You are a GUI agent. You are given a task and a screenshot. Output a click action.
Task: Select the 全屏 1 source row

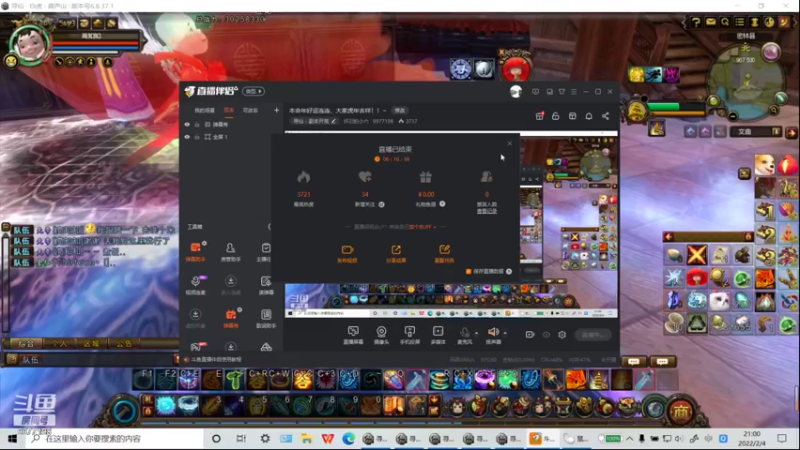click(230, 137)
